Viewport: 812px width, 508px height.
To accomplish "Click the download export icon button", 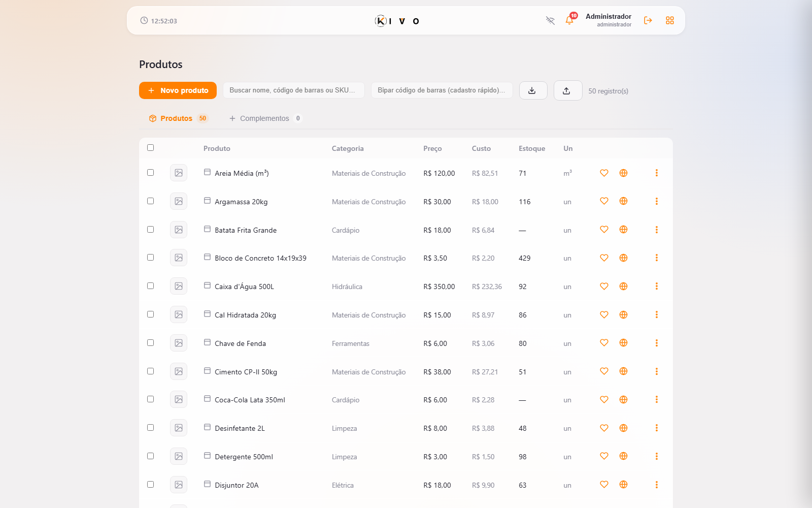I will click(533, 90).
